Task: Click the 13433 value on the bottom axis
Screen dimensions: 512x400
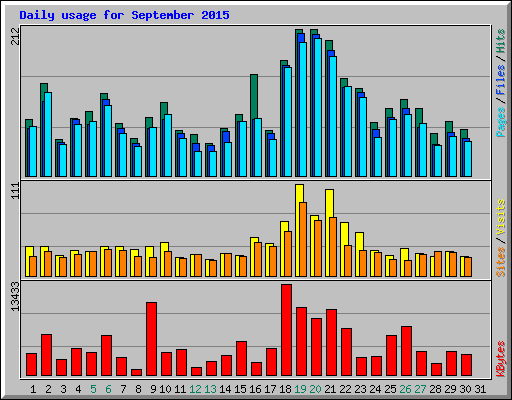Action: (15, 297)
